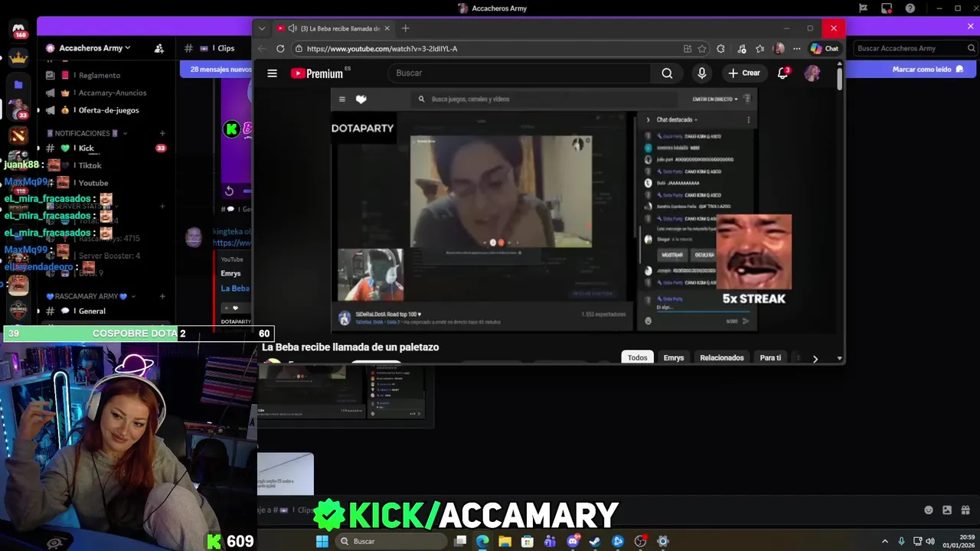Open browser settings three-dots menu

(x=796, y=48)
